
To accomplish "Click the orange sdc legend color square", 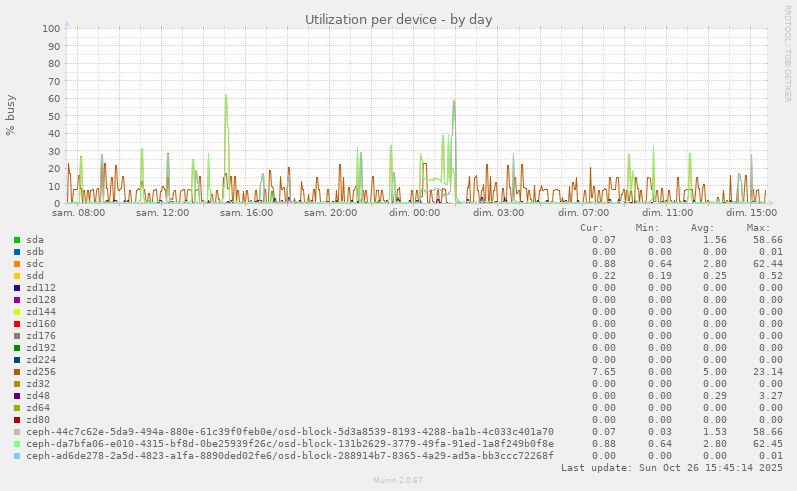I will pos(17,264).
